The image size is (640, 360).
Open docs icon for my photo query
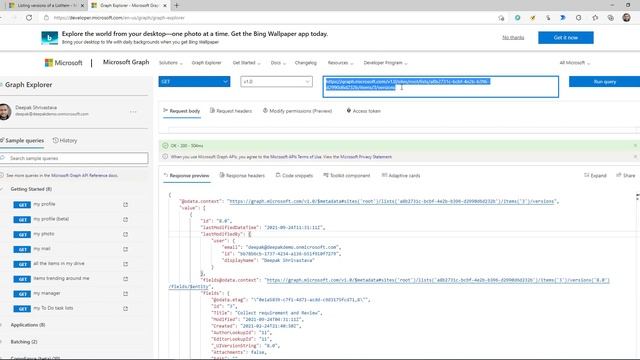(x=125, y=234)
